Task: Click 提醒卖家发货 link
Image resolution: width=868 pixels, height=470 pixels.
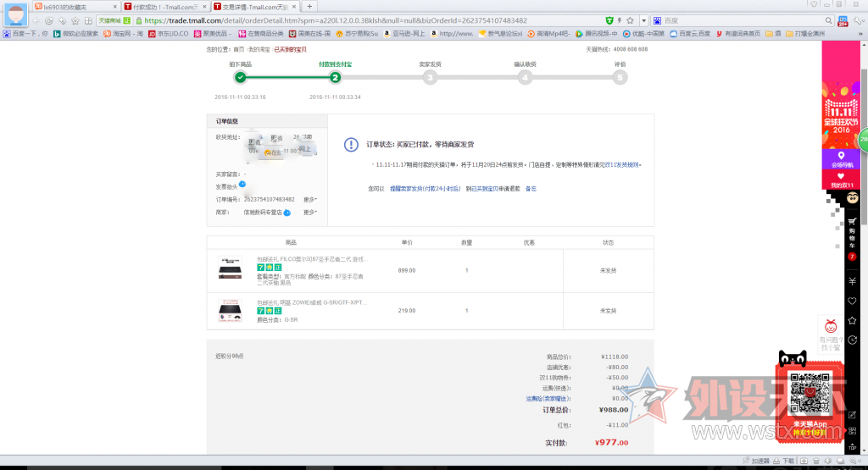Action: pyautogui.click(x=426, y=189)
